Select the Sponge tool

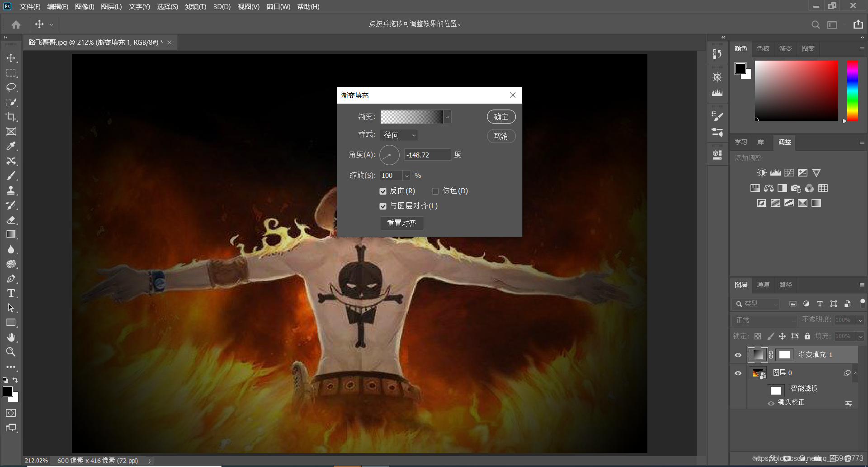coord(11,264)
